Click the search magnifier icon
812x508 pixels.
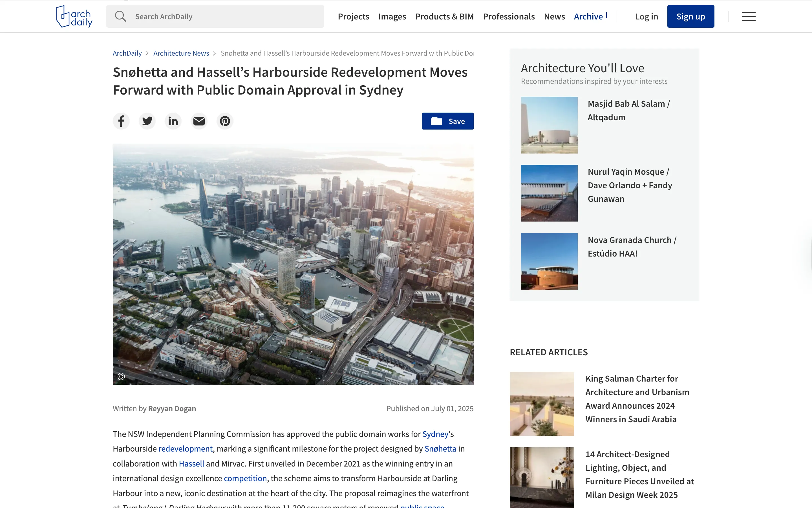coord(120,16)
